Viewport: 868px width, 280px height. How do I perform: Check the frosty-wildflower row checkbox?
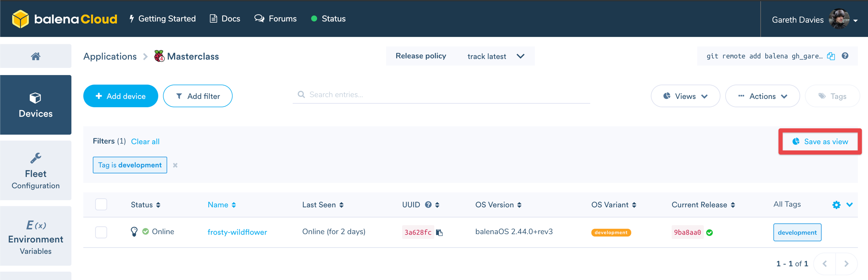pyautogui.click(x=101, y=232)
